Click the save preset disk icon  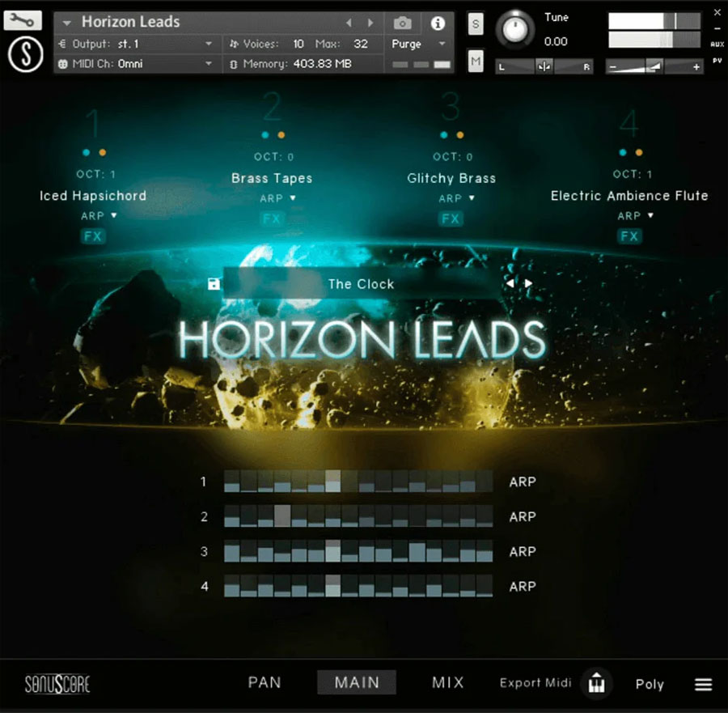(214, 283)
